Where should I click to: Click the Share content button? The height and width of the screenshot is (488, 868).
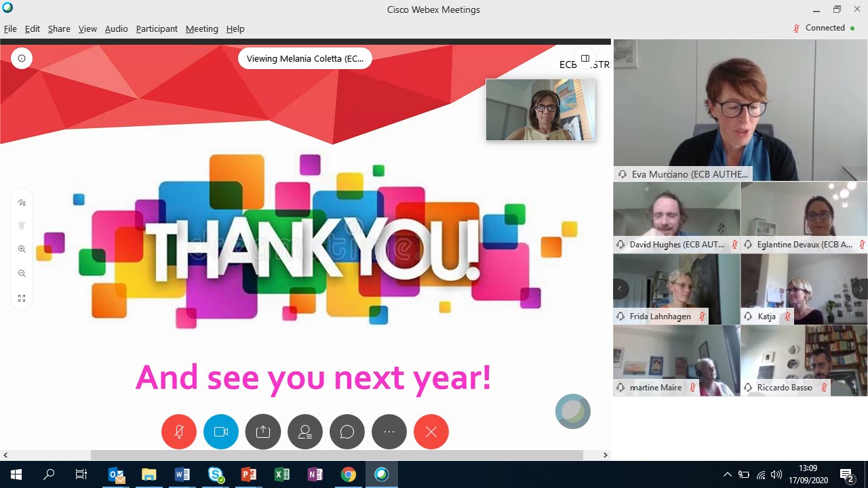click(x=263, y=432)
